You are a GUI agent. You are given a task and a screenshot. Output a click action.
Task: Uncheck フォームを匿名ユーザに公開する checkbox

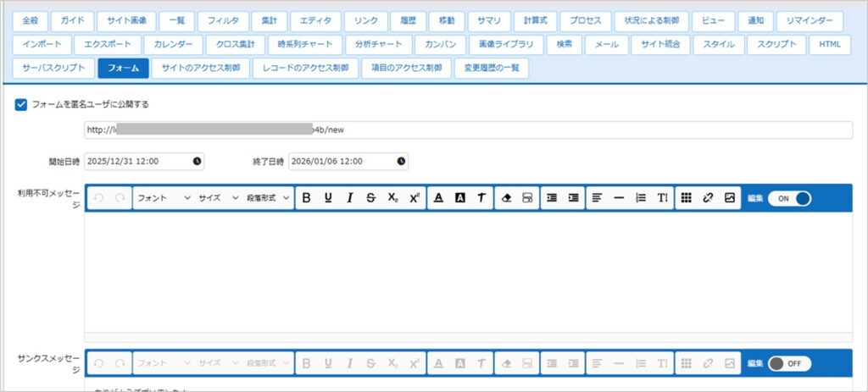(21, 105)
